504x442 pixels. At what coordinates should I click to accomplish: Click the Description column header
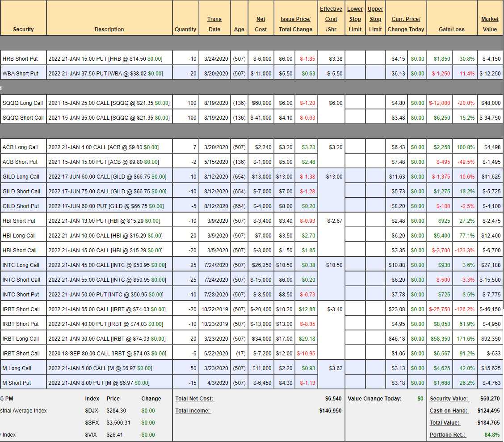(x=109, y=29)
